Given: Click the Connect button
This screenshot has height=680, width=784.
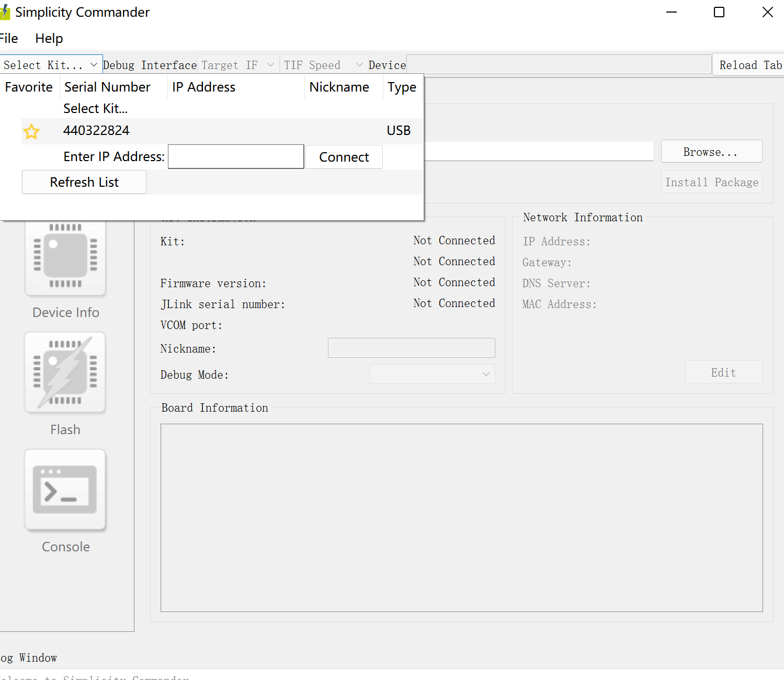Looking at the screenshot, I should pos(344,157).
